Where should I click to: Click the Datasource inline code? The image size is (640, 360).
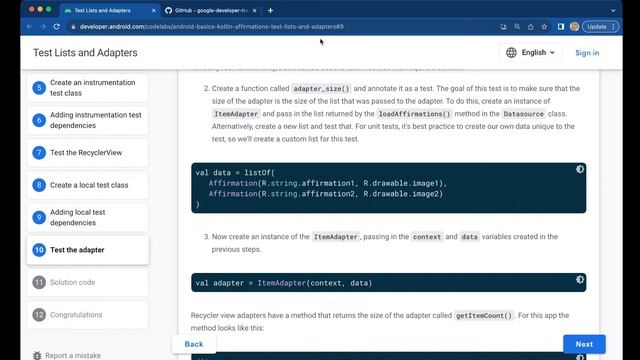coord(523,114)
